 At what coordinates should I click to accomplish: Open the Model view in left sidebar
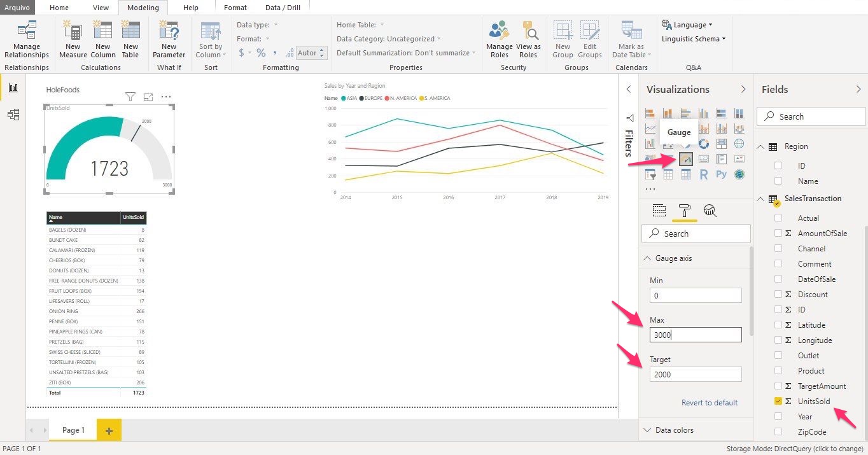[13, 115]
